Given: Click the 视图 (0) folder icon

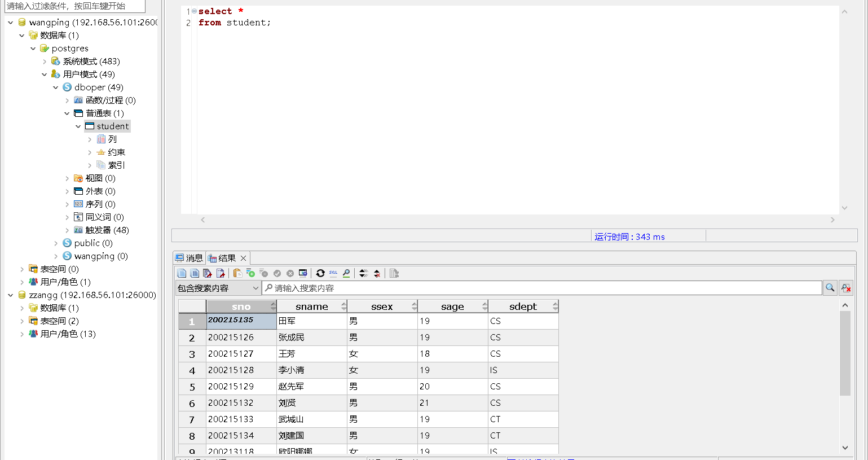Looking at the screenshot, I should click(x=78, y=178).
